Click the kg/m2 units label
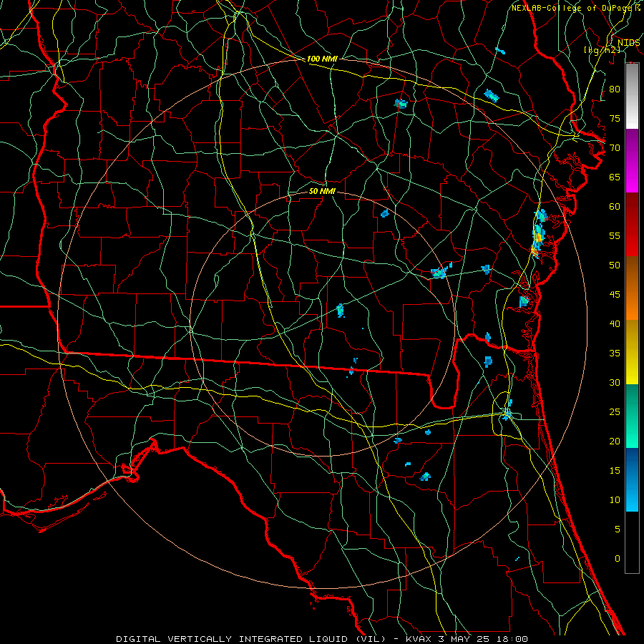The image size is (644, 644). [602, 50]
